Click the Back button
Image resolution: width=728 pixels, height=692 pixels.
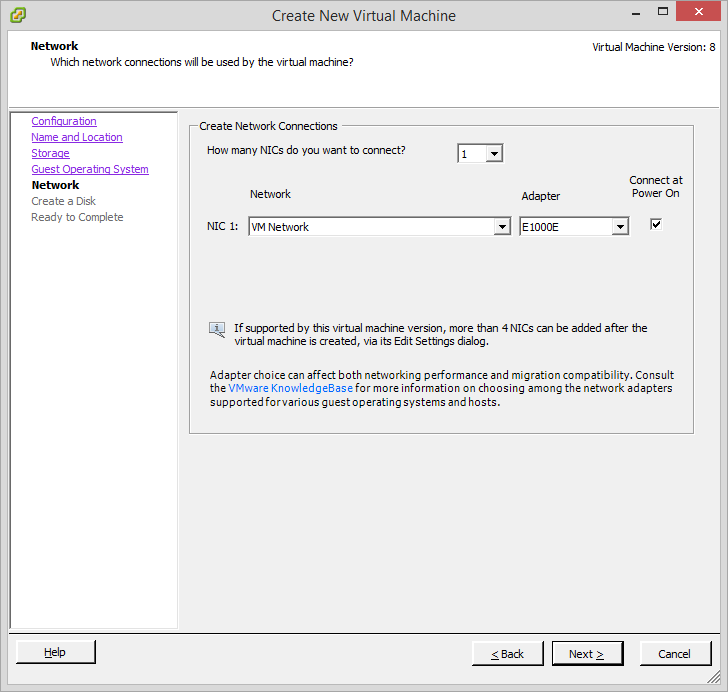508,653
